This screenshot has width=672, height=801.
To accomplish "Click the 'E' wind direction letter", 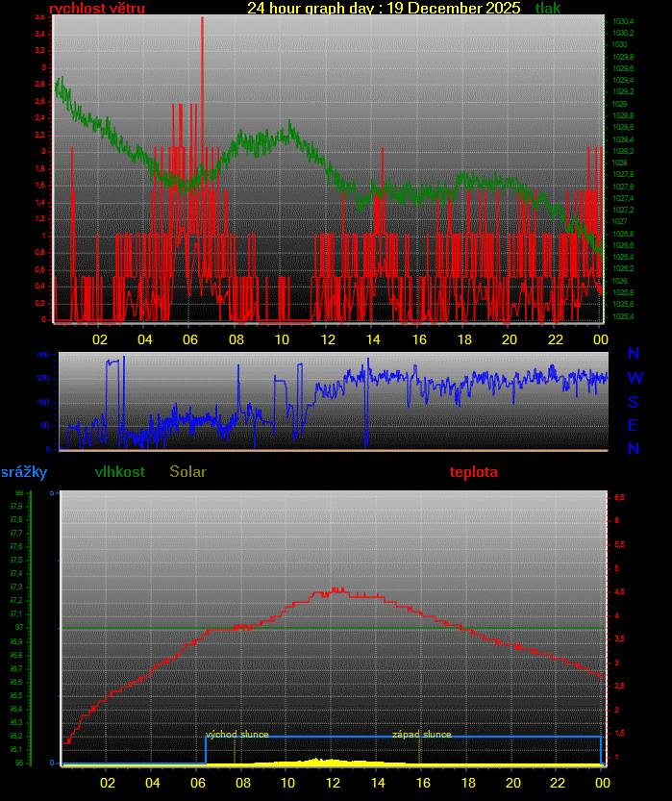I will (634, 426).
